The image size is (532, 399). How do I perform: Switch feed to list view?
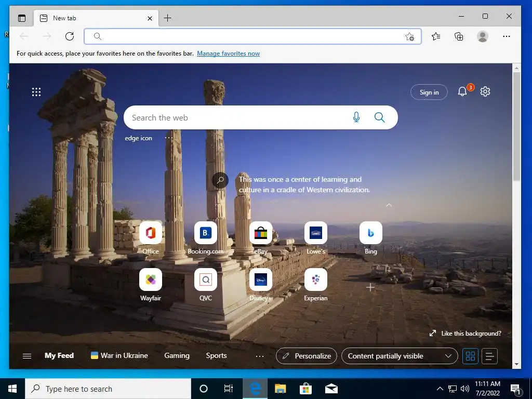coord(489,356)
